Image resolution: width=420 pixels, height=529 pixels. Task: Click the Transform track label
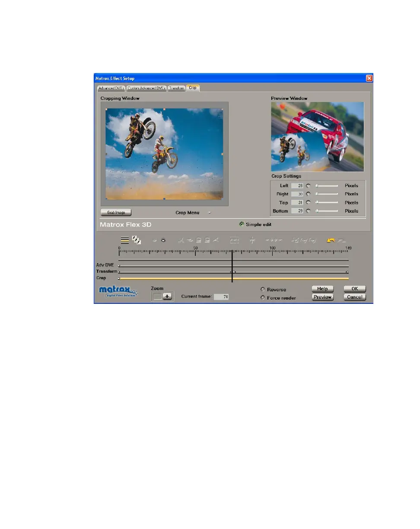[x=107, y=271]
